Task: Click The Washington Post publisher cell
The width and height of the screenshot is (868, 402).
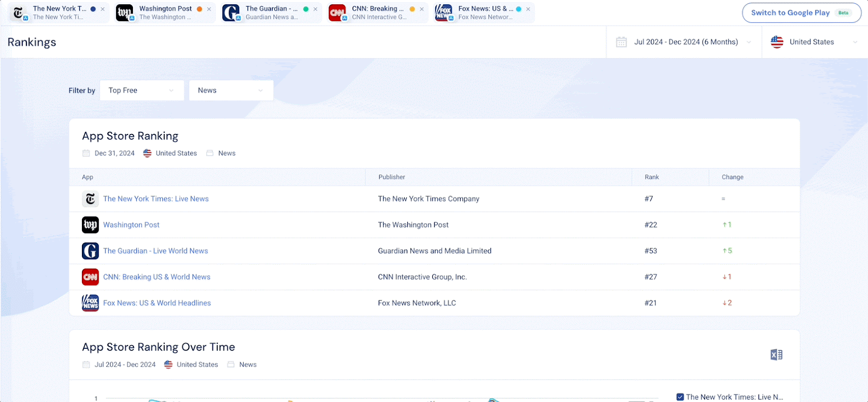Action: 413,225
